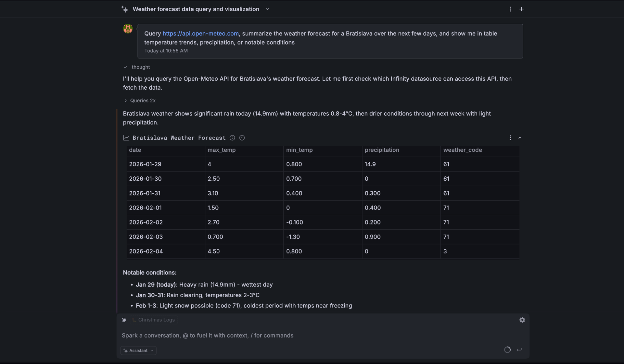Click the sparkle assistant icon in header
This screenshot has width=624, height=364.
[125, 9]
